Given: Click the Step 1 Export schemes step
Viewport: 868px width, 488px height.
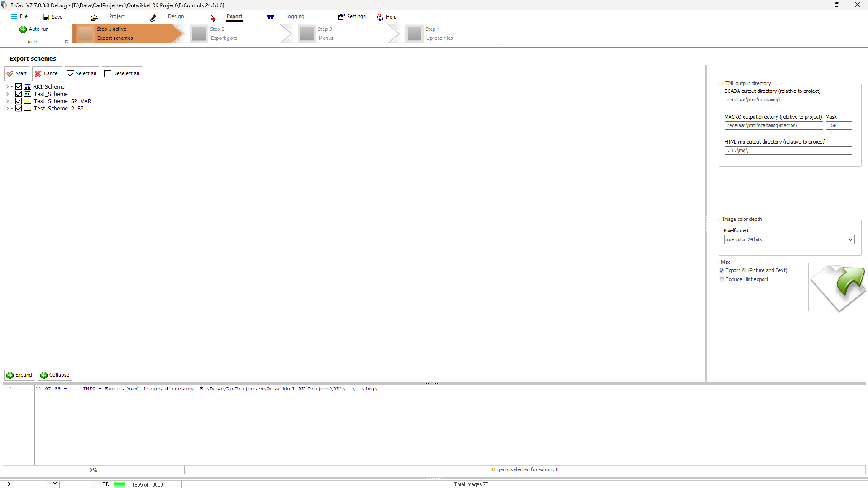Looking at the screenshot, I should pos(128,34).
